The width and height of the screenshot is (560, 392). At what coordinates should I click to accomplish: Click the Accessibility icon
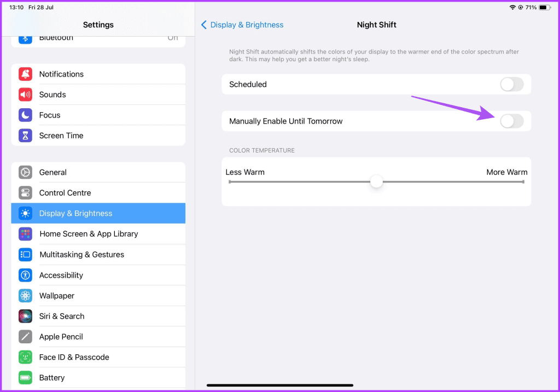[25, 275]
